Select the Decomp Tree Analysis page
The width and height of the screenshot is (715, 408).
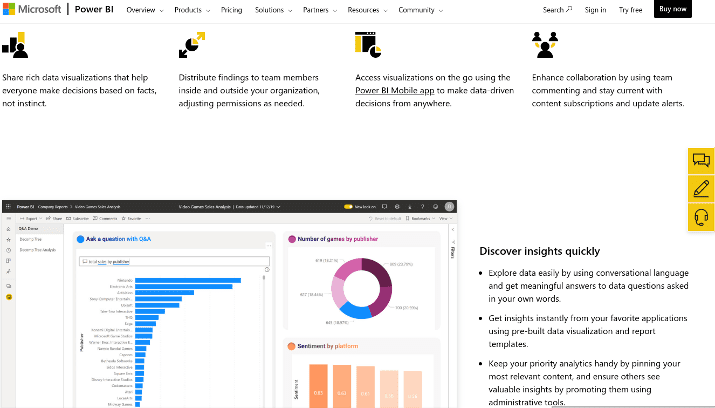pyautogui.click(x=37, y=250)
